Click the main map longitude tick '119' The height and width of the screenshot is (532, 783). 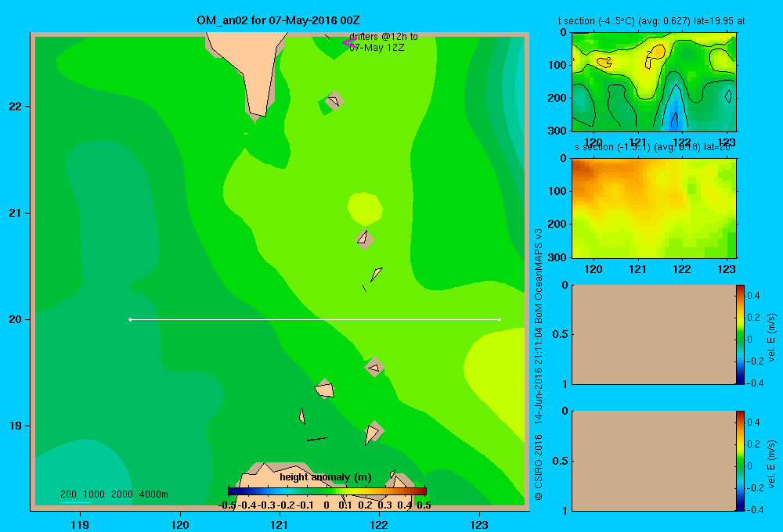80,525
